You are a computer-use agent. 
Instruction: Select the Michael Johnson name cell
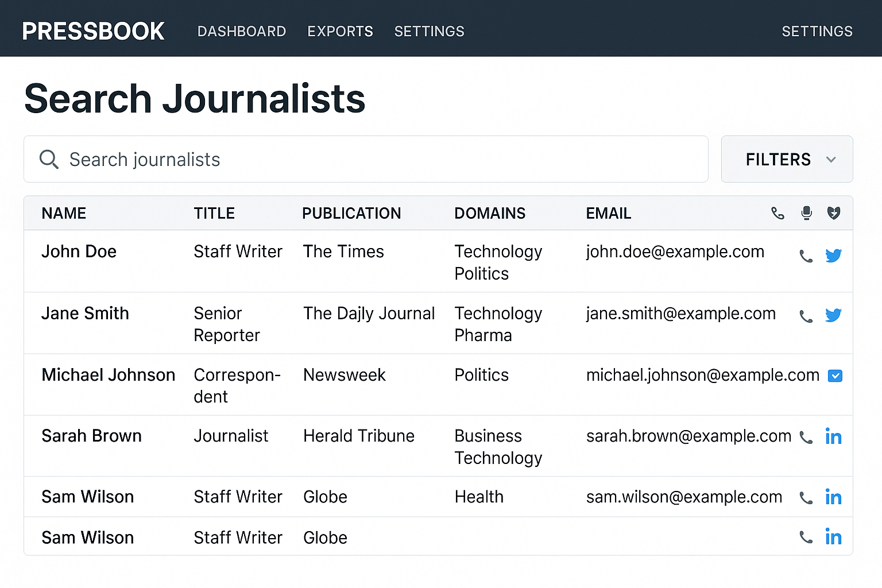(x=108, y=375)
